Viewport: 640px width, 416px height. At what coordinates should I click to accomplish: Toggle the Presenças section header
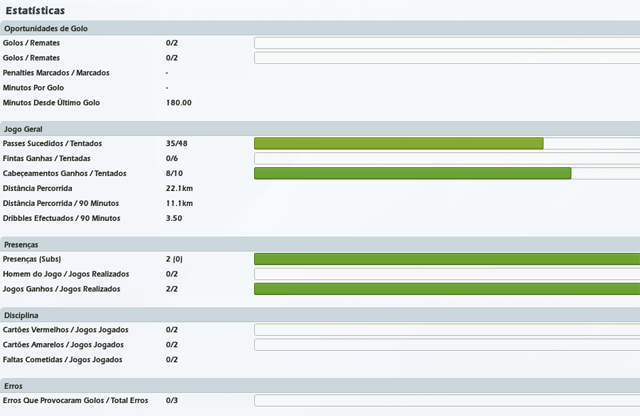22,244
